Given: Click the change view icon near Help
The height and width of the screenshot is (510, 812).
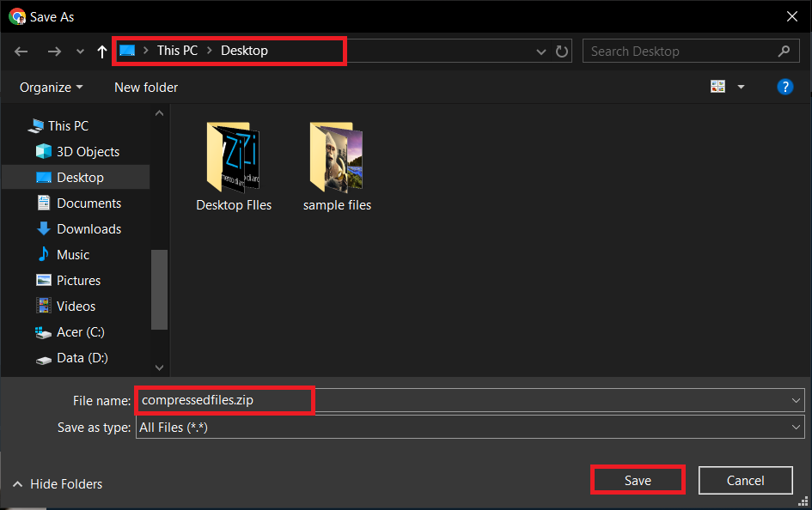Looking at the screenshot, I should point(718,86).
